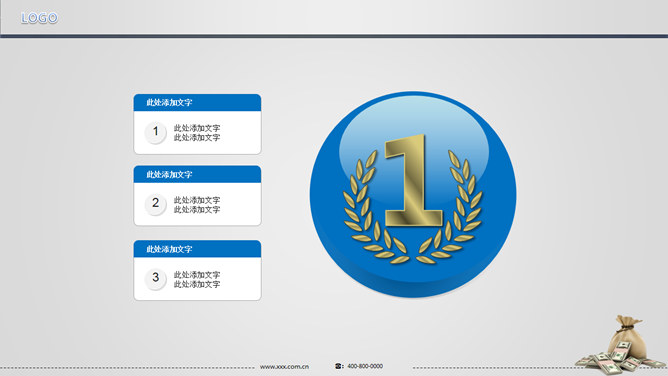This screenshot has width=668, height=376.
Task: Click the numbered circle badge 1
Action: point(155,132)
